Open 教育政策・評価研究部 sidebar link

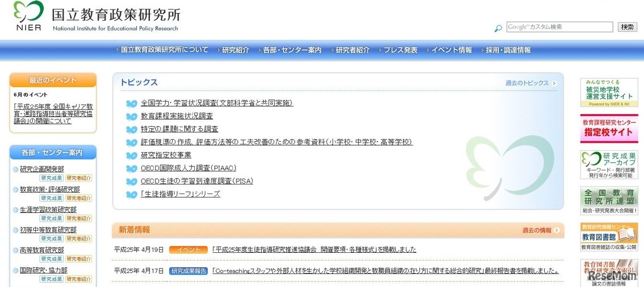point(50,189)
